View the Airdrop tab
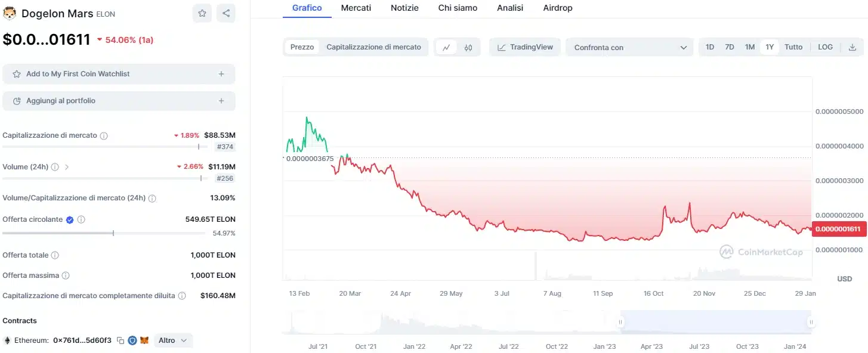The image size is (868, 353). 558,8
